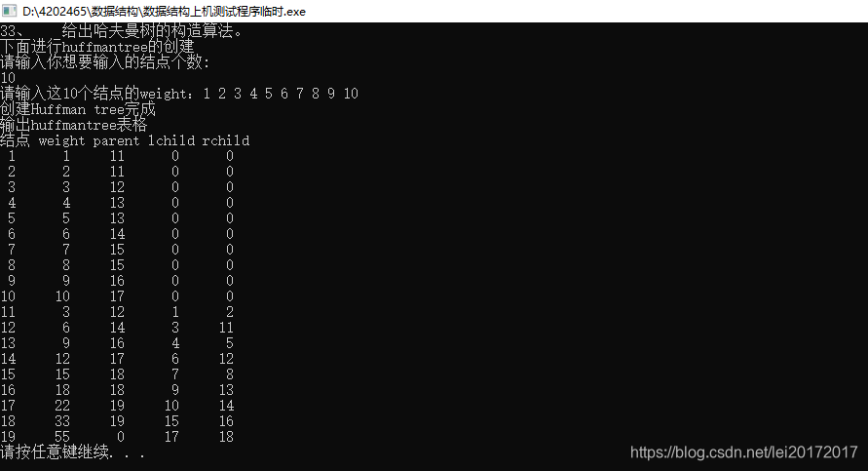The image size is (868, 471).
Task: Click node 14 row rchild value 12
Action: [x=226, y=359]
